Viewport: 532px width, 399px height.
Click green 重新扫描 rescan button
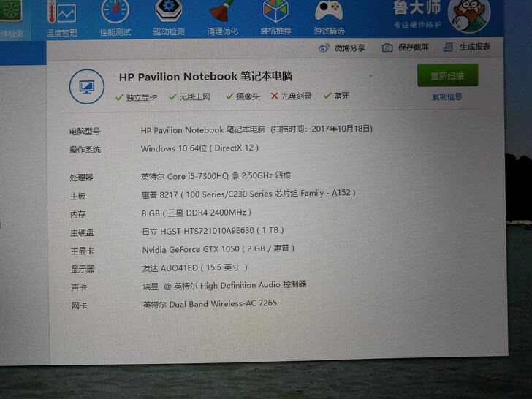click(447, 75)
